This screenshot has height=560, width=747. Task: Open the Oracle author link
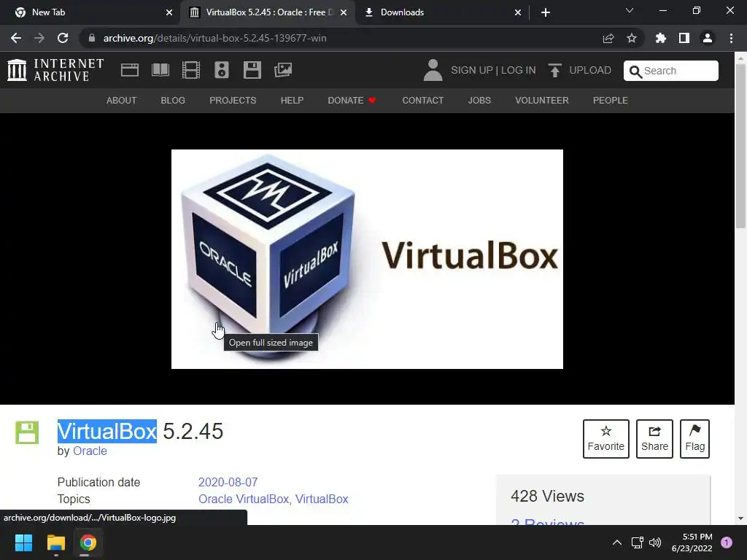click(x=90, y=451)
